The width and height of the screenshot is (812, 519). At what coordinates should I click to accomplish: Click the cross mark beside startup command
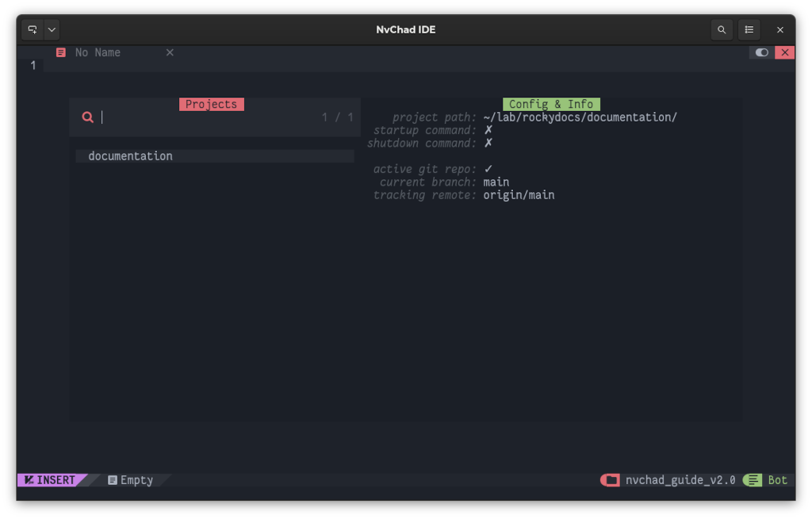tap(487, 129)
